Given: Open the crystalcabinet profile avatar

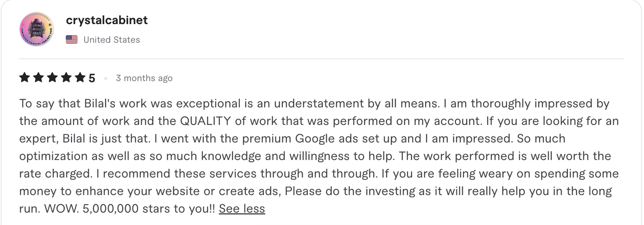Looking at the screenshot, I should point(37,29).
